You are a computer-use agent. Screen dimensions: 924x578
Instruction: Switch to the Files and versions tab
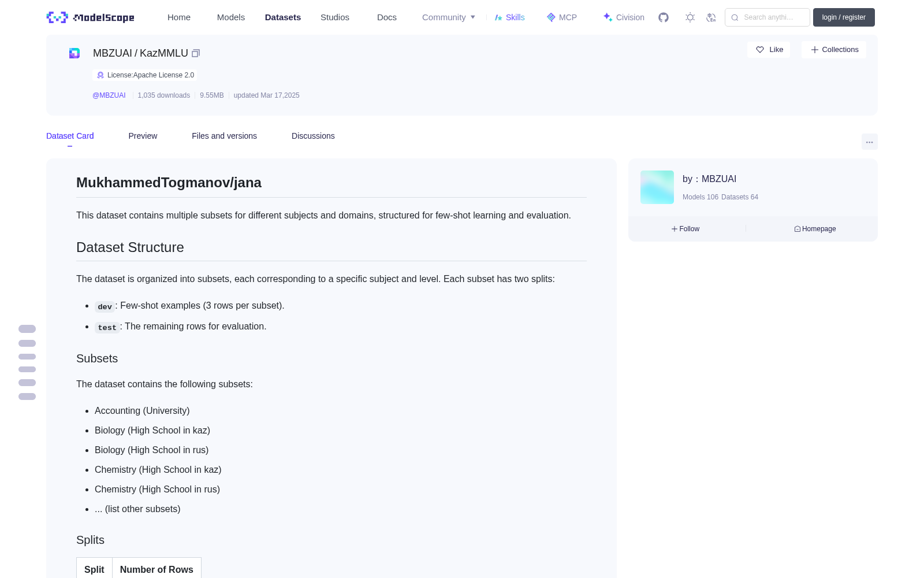tap(224, 136)
